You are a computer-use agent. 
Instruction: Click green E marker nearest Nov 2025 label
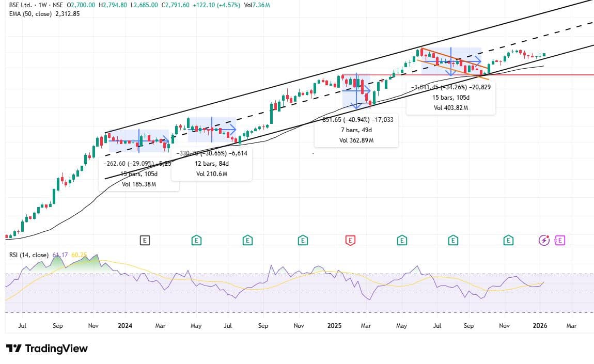coord(508,240)
